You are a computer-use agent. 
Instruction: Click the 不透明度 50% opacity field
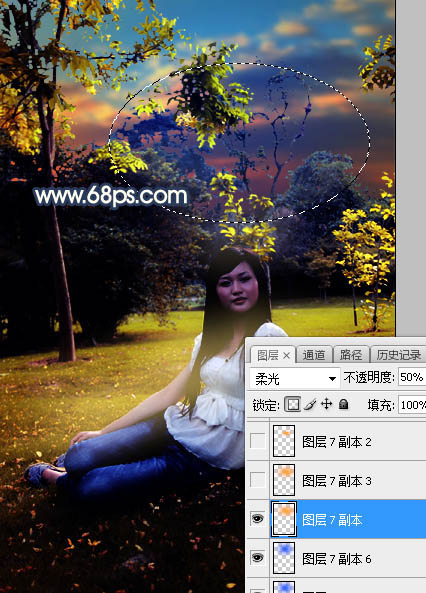(x=412, y=377)
